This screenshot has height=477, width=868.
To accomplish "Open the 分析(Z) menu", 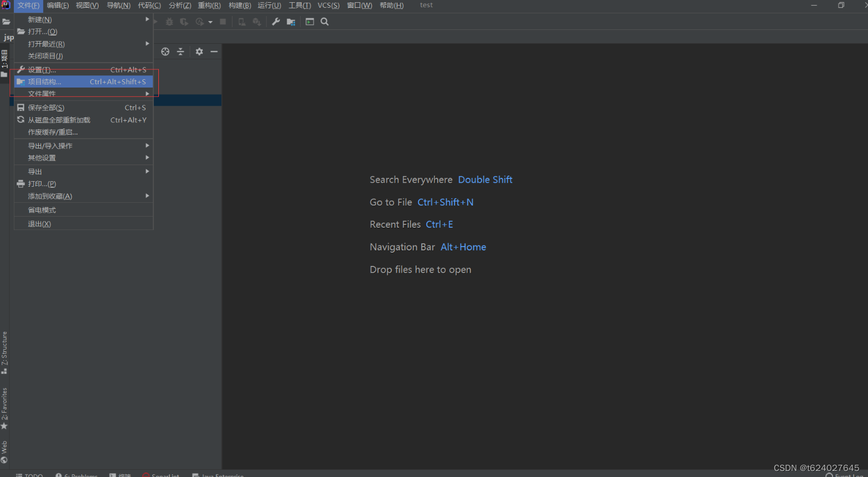I will (180, 6).
